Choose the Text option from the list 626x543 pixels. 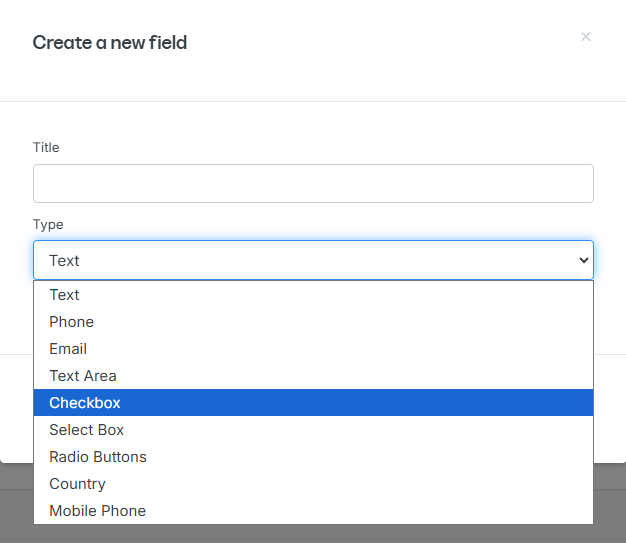click(313, 295)
